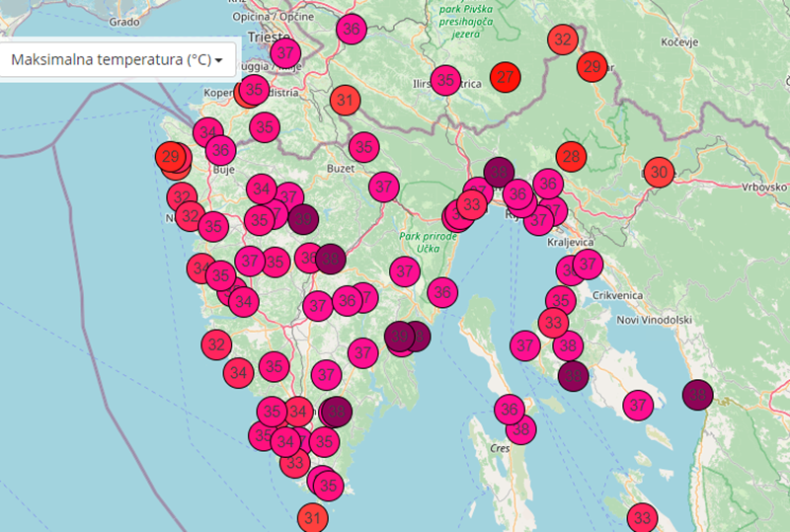Click the red 27 temperature marker

[506, 77]
